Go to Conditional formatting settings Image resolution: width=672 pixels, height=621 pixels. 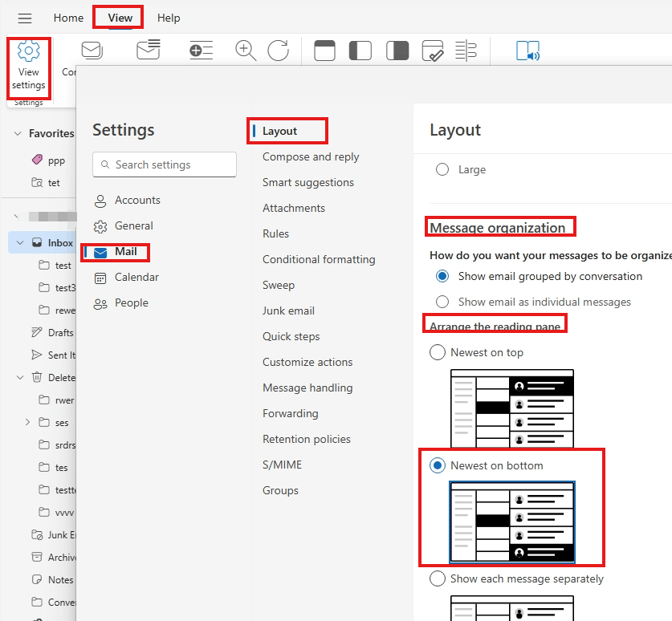(x=319, y=259)
